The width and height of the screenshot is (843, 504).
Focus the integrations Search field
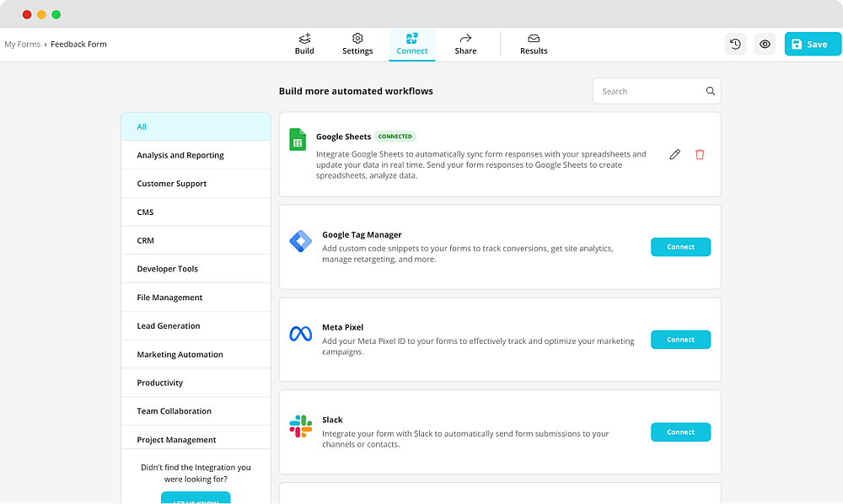point(657,91)
